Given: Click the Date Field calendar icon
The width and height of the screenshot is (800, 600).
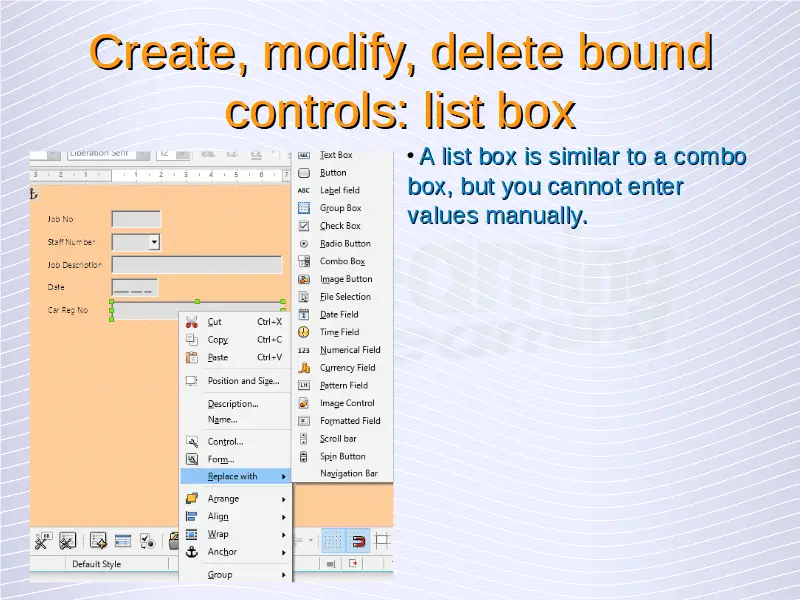Looking at the screenshot, I should coord(304,314).
